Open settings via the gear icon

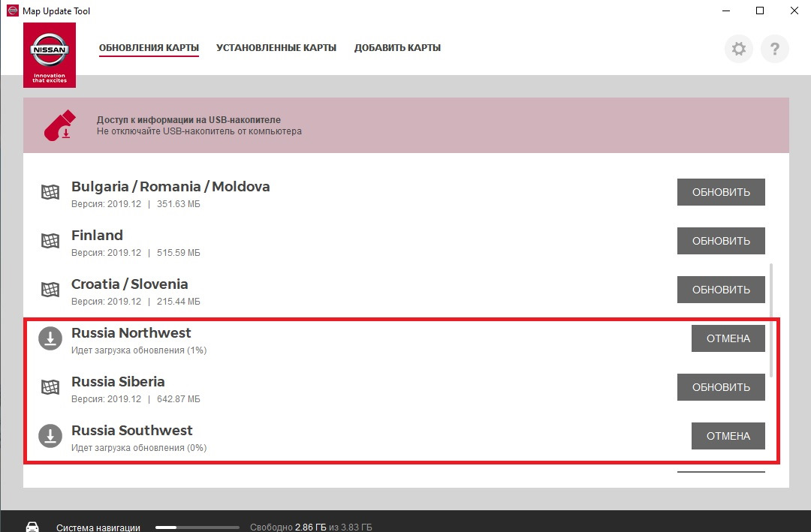click(x=739, y=49)
